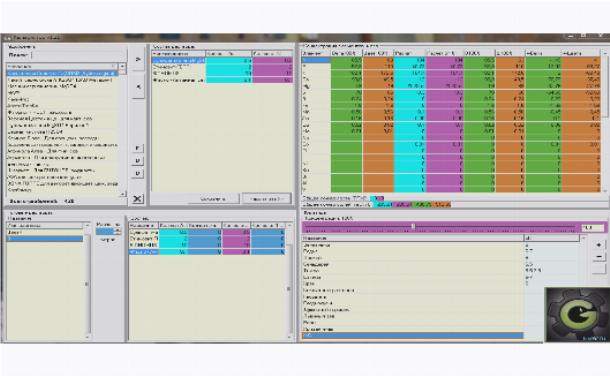610x376 pixels.
Task: Select the blue highlighted last row in properties table
Action: click(x=412, y=335)
